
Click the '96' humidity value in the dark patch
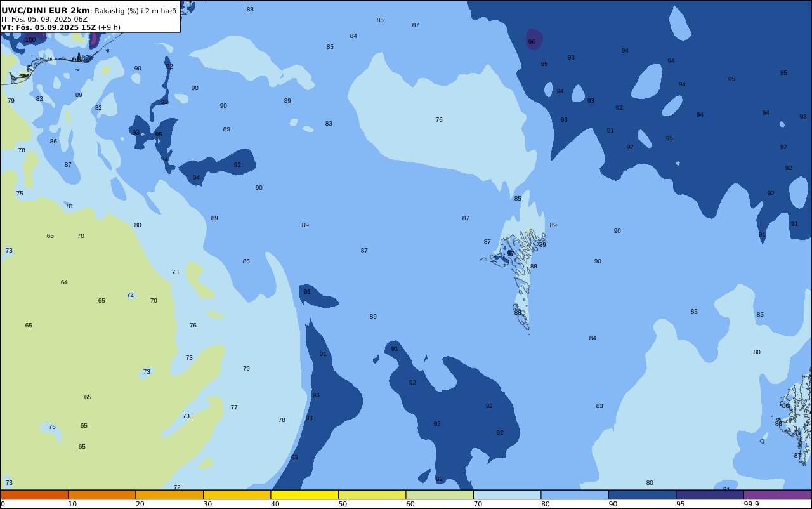pyautogui.click(x=532, y=42)
